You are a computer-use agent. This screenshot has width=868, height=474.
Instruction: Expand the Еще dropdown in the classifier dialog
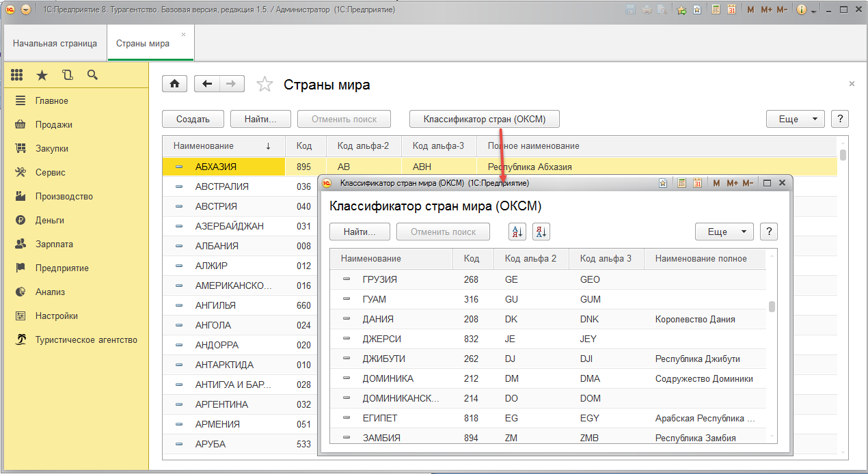[724, 232]
